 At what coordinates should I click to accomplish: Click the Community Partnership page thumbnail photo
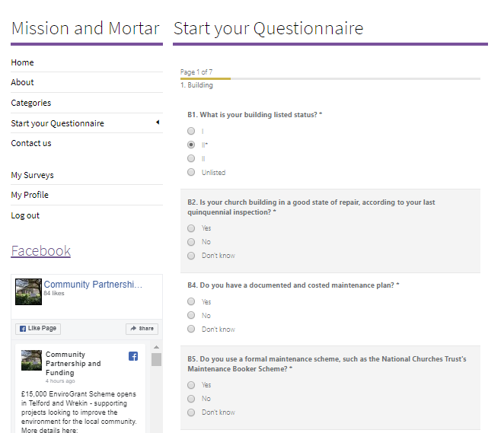tap(29, 291)
